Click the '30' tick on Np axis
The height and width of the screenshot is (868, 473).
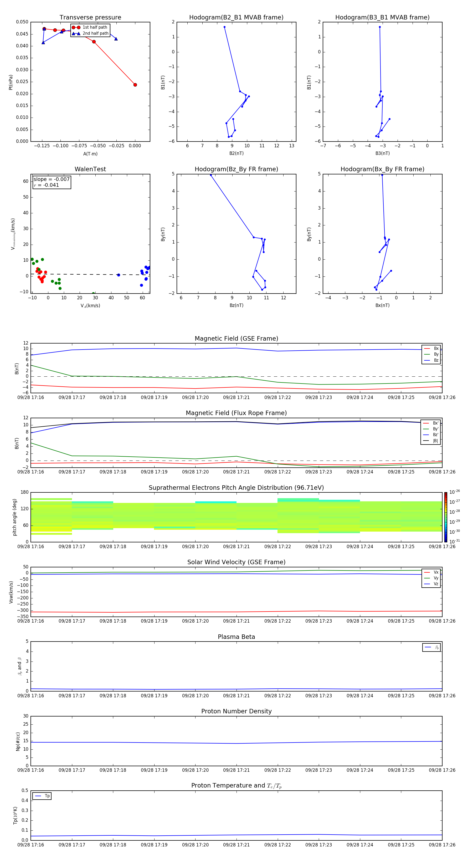pos(25,716)
